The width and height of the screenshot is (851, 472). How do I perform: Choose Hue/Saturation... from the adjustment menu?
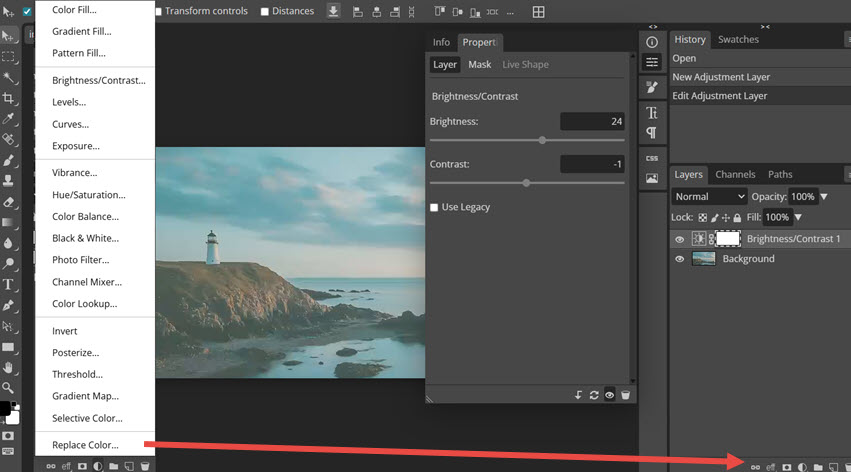coord(88,195)
